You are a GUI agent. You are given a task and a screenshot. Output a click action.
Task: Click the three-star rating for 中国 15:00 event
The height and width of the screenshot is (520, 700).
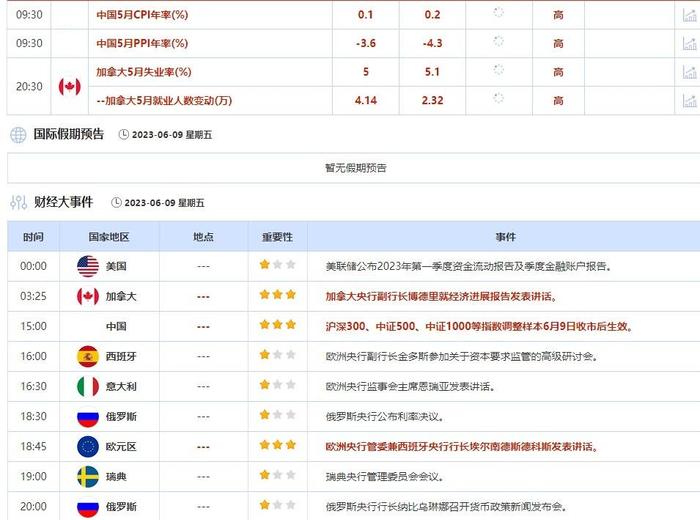pyautogui.click(x=278, y=324)
